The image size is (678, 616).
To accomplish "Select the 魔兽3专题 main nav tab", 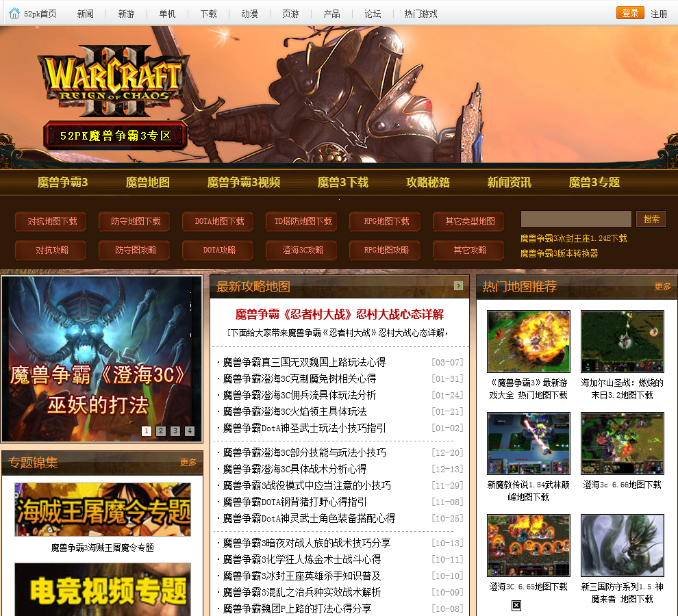I will [594, 182].
